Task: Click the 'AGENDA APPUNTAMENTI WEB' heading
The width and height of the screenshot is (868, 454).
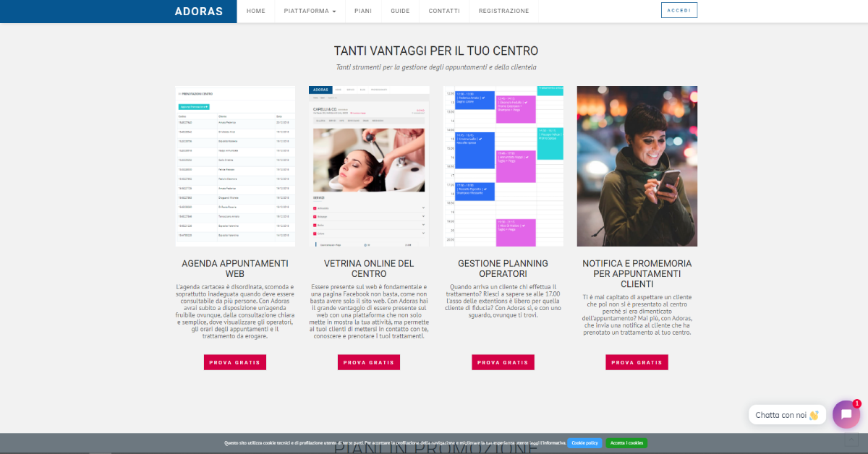Action: point(235,269)
